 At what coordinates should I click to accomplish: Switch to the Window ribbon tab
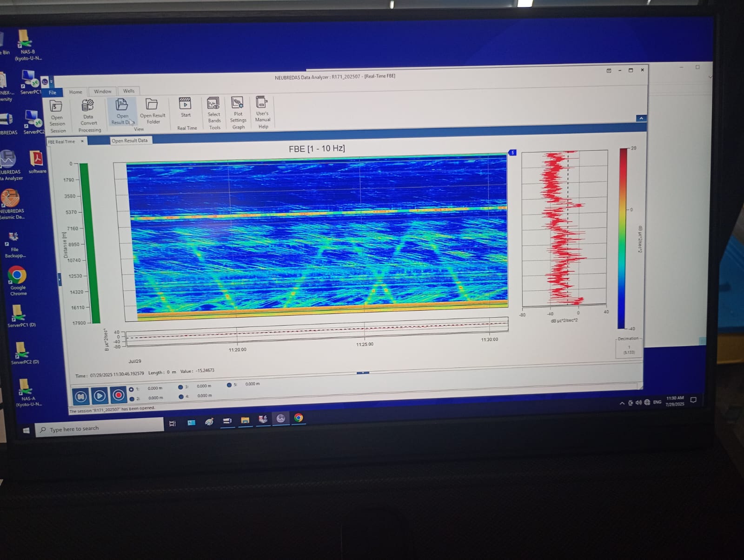[102, 92]
